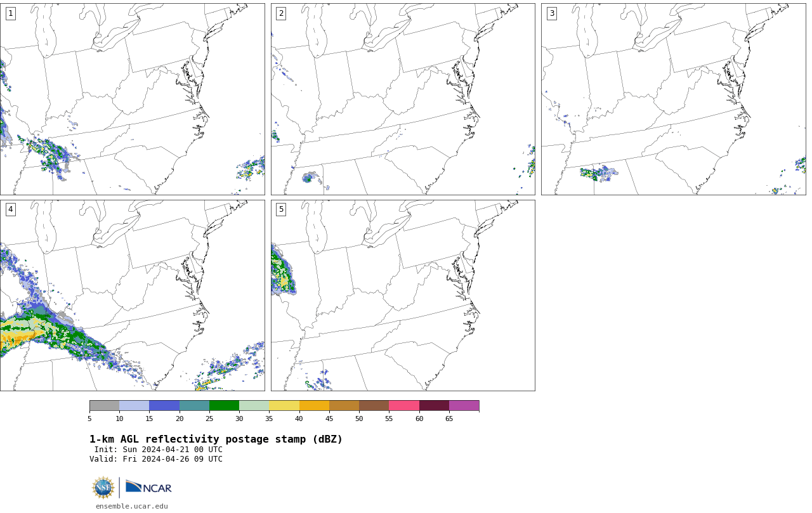This screenshot has width=812, height=513.
Task: Click the light blue 10-15 dBZ swatch
Action: (x=134, y=406)
